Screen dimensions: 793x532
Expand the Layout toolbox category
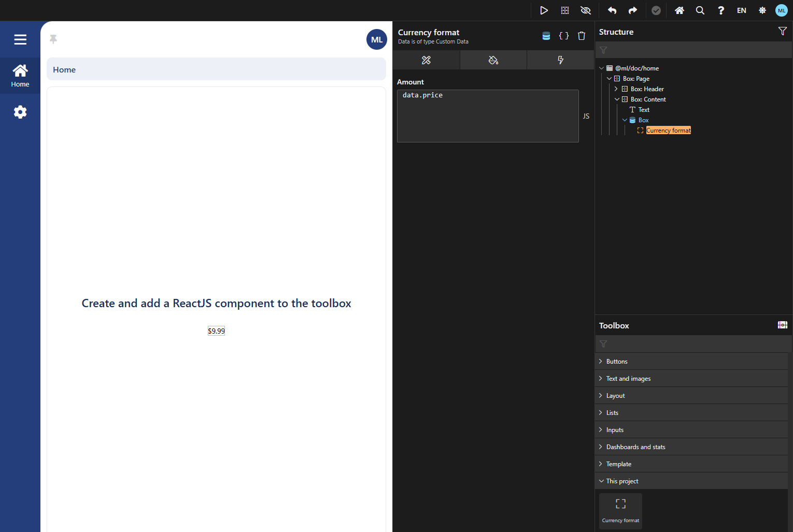point(691,395)
